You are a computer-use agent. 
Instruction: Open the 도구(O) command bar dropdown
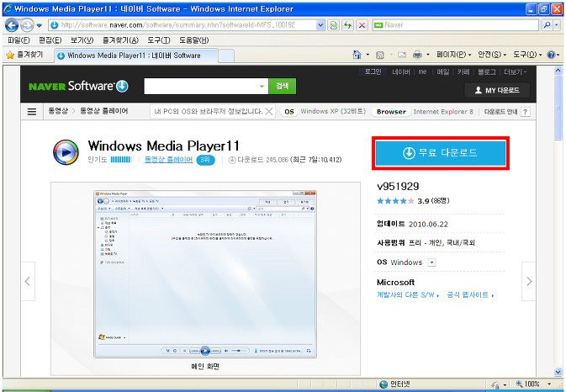point(527,55)
